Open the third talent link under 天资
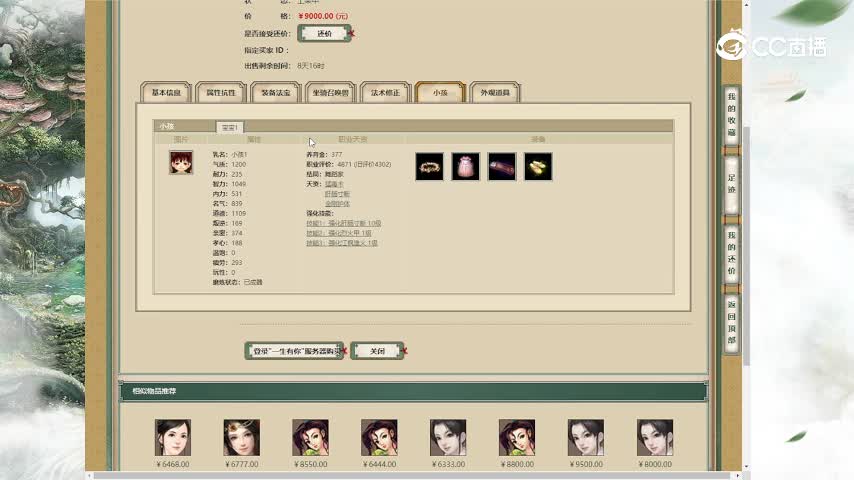Viewport: 854px width, 480px height. coord(337,204)
